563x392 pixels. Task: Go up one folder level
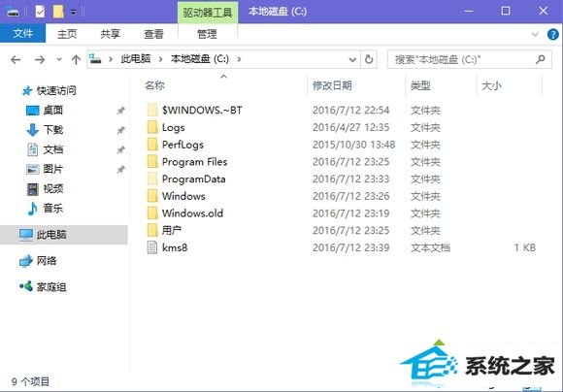76,59
